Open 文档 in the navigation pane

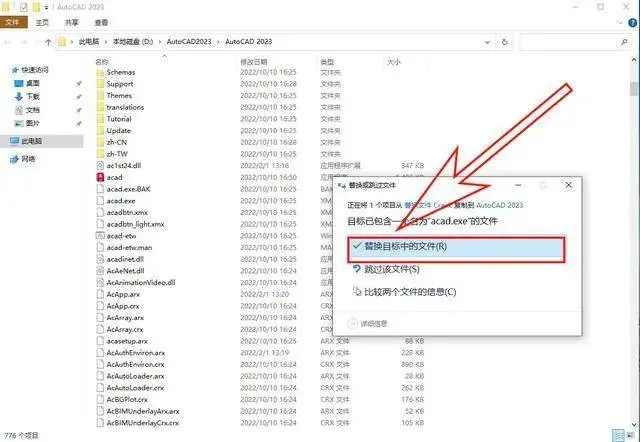tap(32, 110)
